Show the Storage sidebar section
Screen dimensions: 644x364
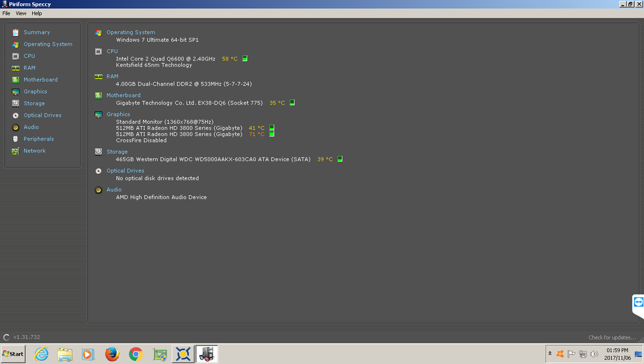click(x=34, y=103)
